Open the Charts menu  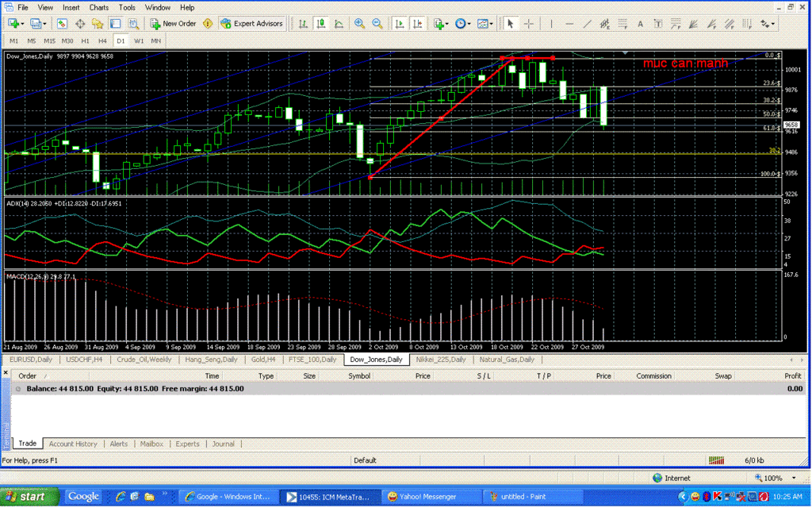(99, 8)
